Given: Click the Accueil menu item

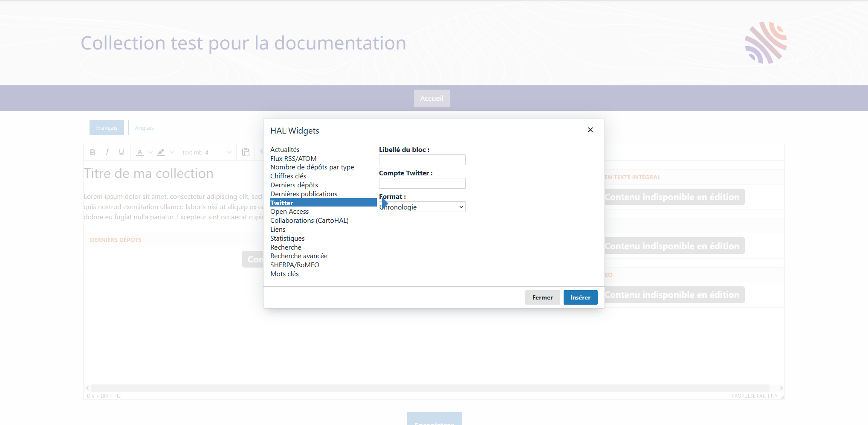Looking at the screenshot, I should (x=432, y=98).
